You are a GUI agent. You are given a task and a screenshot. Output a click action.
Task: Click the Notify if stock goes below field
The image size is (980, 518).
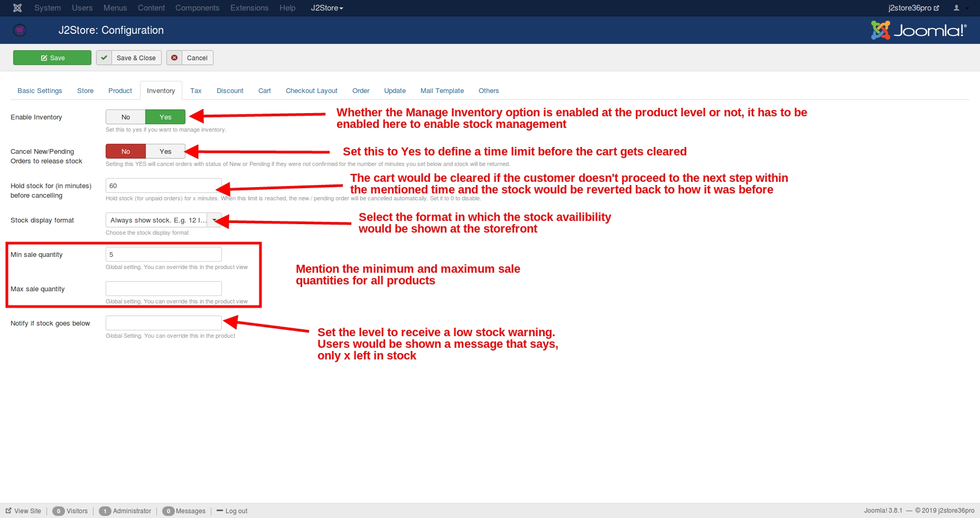[164, 323]
